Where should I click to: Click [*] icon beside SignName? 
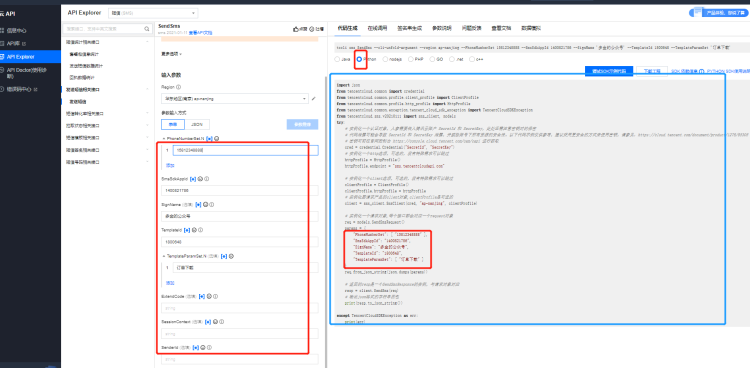[198, 204]
